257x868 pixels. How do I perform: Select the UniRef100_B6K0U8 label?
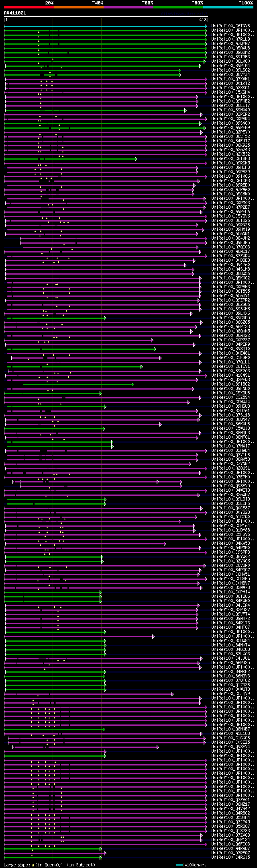(x=230, y=424)
